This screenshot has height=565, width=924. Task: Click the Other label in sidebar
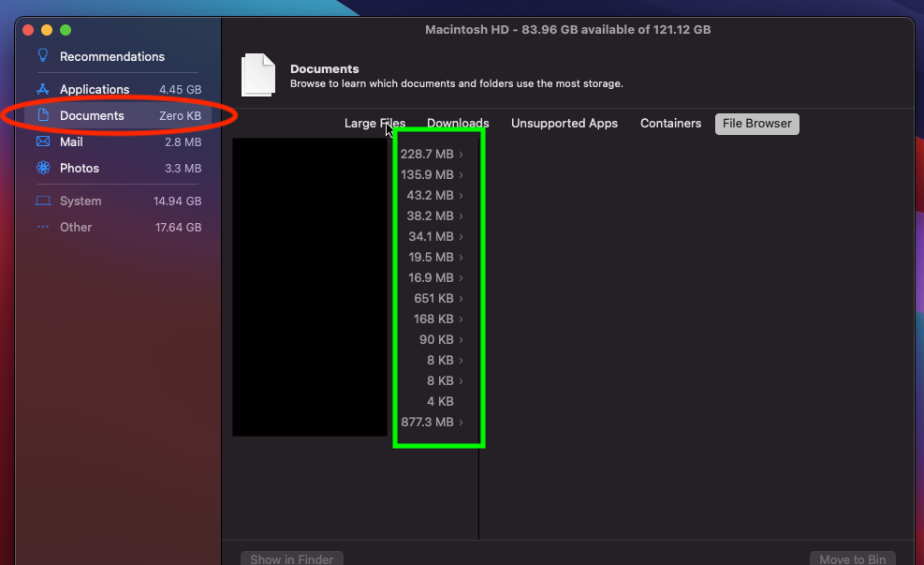(x=76, y=227)
